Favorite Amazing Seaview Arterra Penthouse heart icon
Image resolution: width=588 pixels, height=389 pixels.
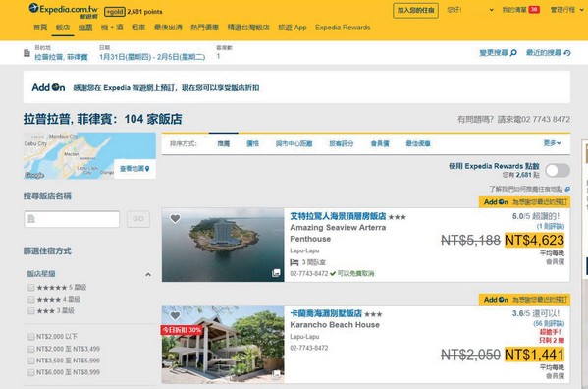coord(175,218)
